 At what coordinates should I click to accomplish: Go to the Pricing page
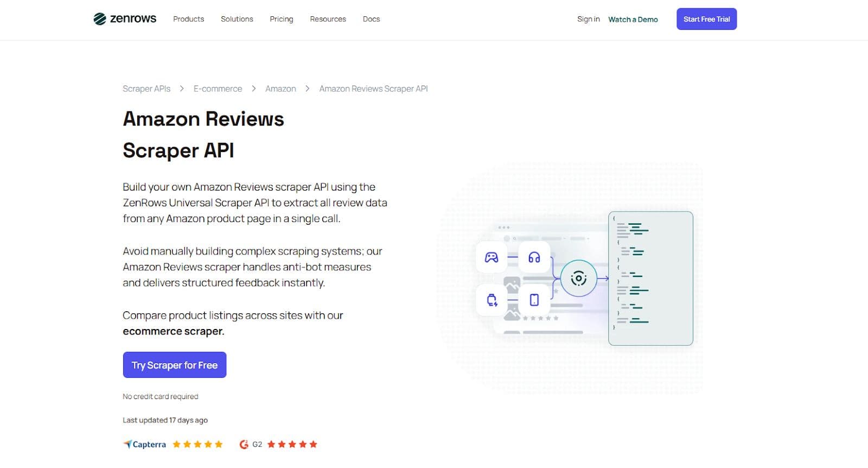(x=282, y=19)
